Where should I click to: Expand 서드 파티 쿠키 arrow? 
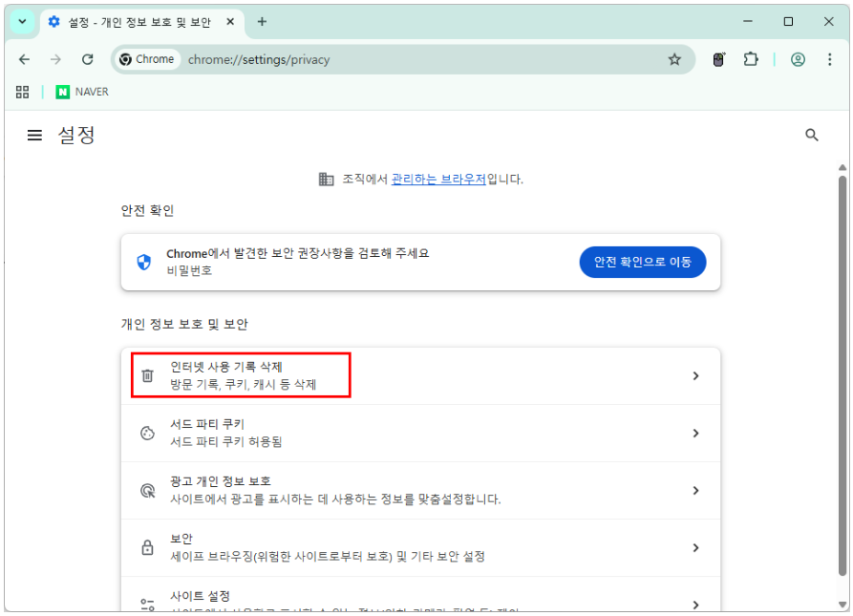[695, 434]
